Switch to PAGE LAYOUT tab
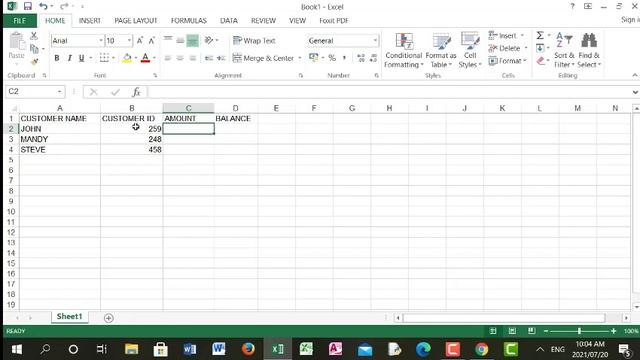Screen dimensions: 640x360 [136, 20]
